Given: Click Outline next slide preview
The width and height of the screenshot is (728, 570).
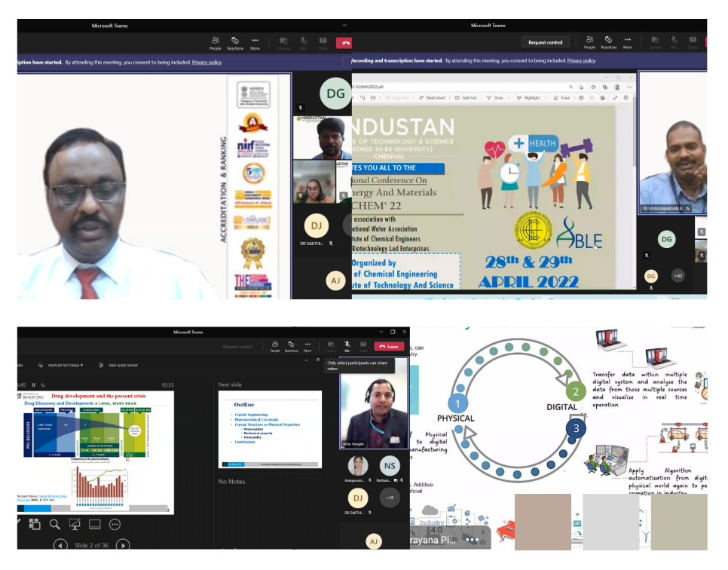Looking at the screenshot, I should click(270, 429).
